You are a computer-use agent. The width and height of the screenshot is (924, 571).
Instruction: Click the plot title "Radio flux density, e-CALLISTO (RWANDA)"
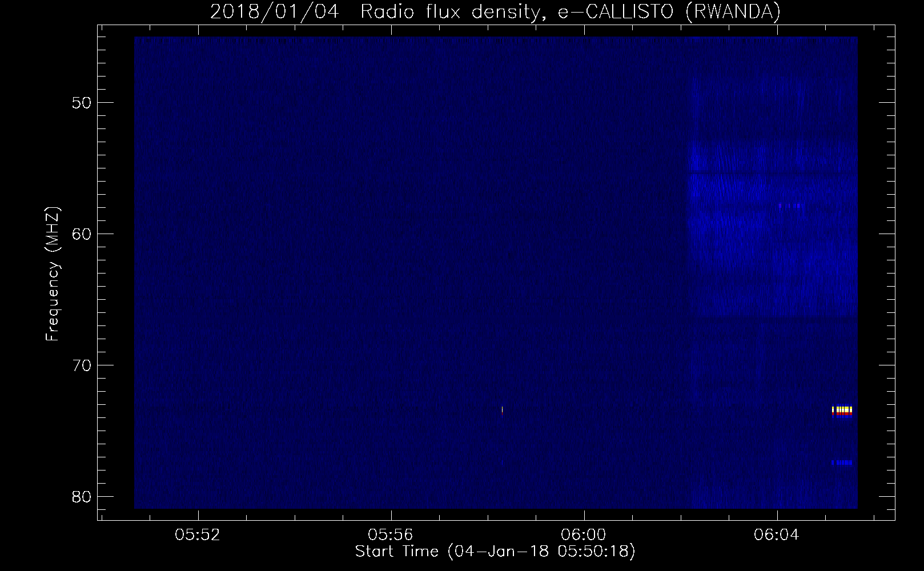point(571,11)
